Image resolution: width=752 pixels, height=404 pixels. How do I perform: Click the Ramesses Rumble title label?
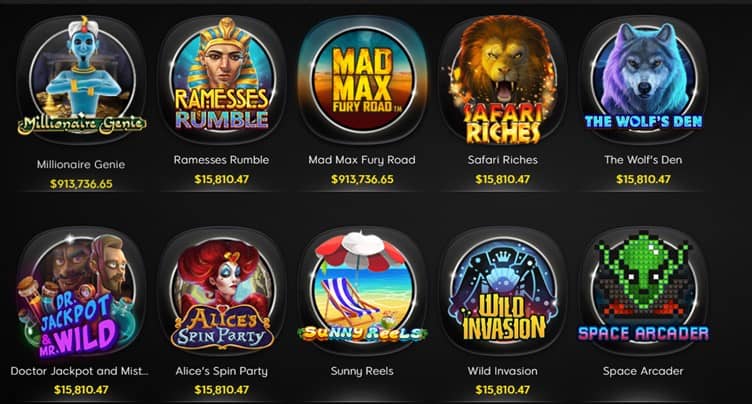pos(222,160)
